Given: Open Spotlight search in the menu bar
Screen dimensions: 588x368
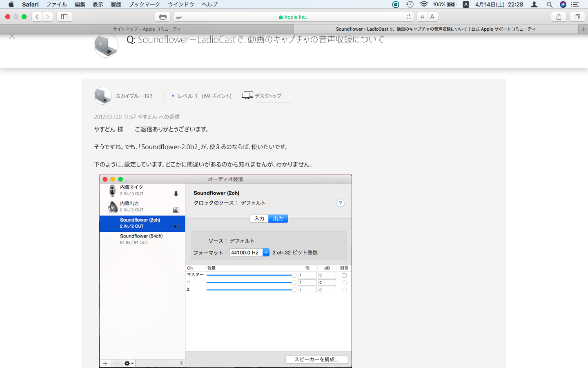Looking at the screenshot, I should [x=550, y=4].
